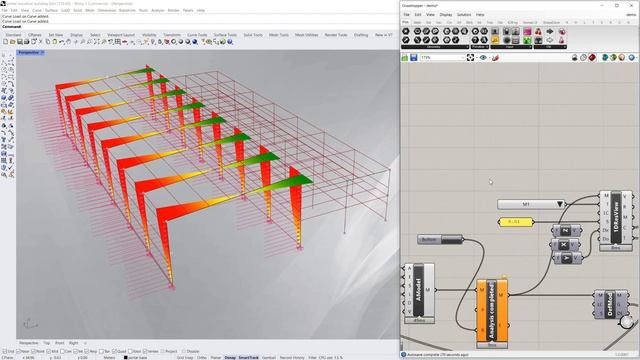This screenshot has width=640, height=360.
Task: Open Rhino's Analyze menu
Action: [158, 10]
